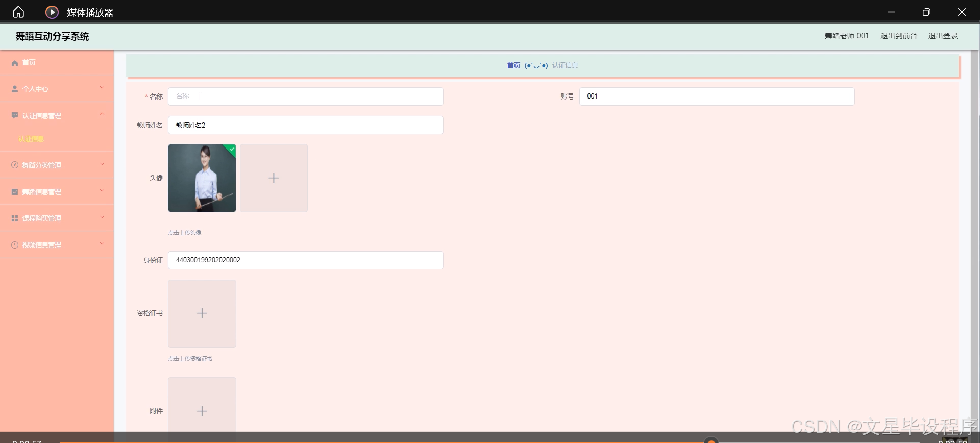980x443 pixels.
Task: Click the plus icon to add avatar
Action: (x=274, y=178)
